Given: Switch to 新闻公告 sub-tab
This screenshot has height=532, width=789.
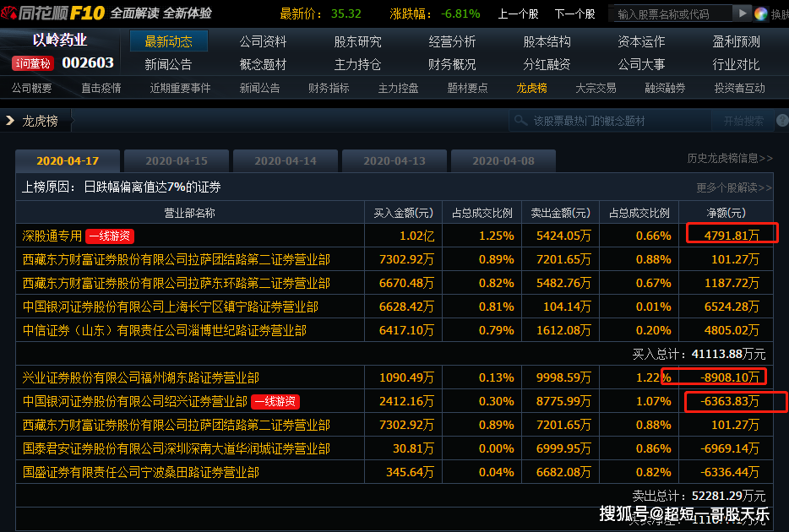Looking at the screenshot, I should pos(259,89).
